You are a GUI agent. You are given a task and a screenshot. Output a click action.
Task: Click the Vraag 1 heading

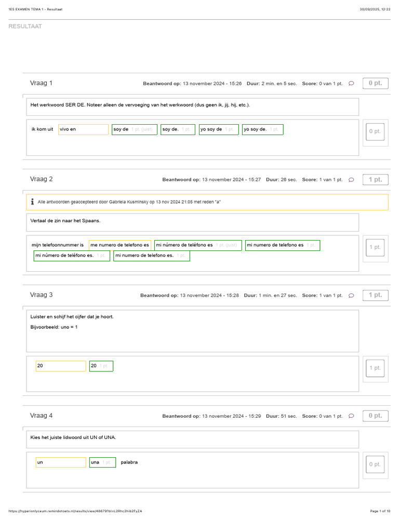[41, 83]
